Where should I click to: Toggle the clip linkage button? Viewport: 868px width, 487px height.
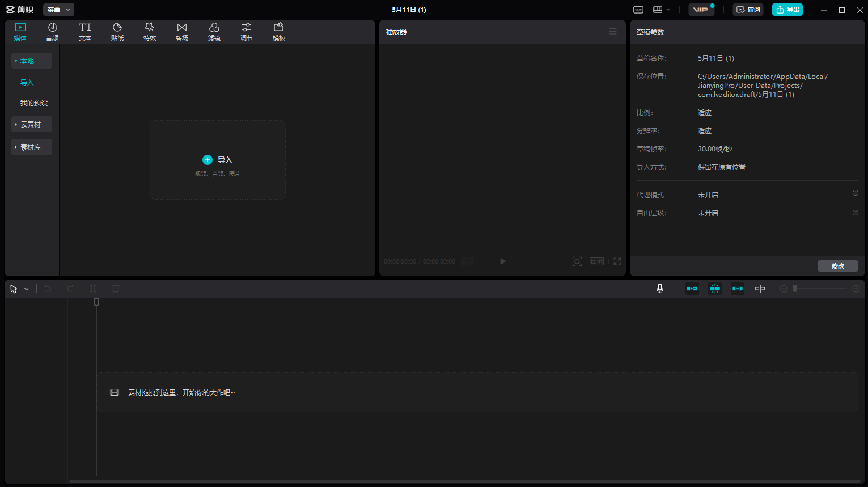point(738,289)
